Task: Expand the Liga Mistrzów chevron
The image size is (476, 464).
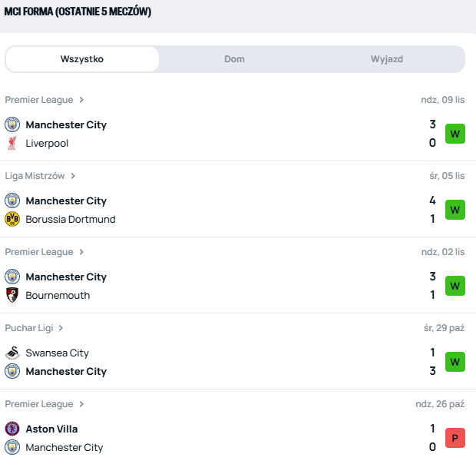Action: pos(73,176)
